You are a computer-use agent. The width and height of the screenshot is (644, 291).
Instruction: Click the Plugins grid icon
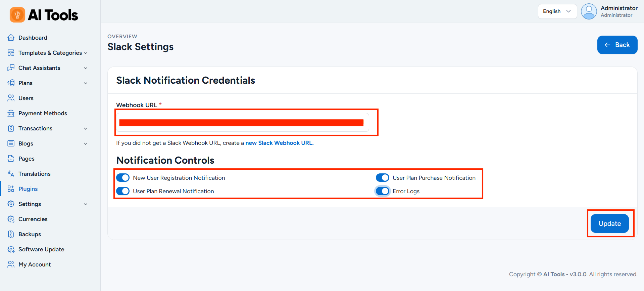click(11, 189)
